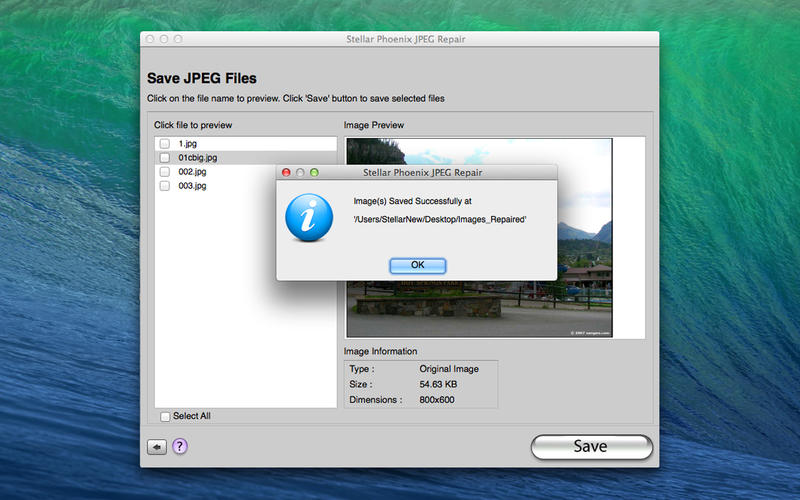Image resolution: width=800 pixels, height=500 pixels.
Task: Click the large Save button
Action: point(591,446)
